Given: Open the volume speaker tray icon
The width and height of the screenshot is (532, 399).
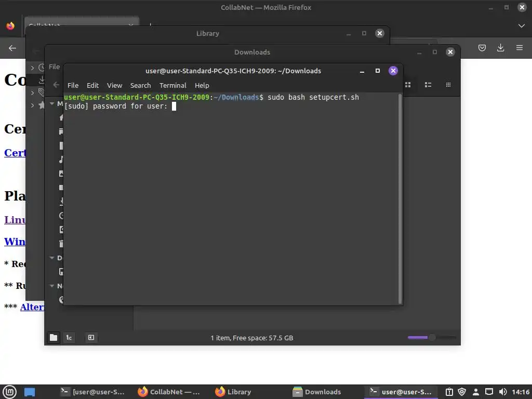Looking at the screenshot, I should pos(503,392).
